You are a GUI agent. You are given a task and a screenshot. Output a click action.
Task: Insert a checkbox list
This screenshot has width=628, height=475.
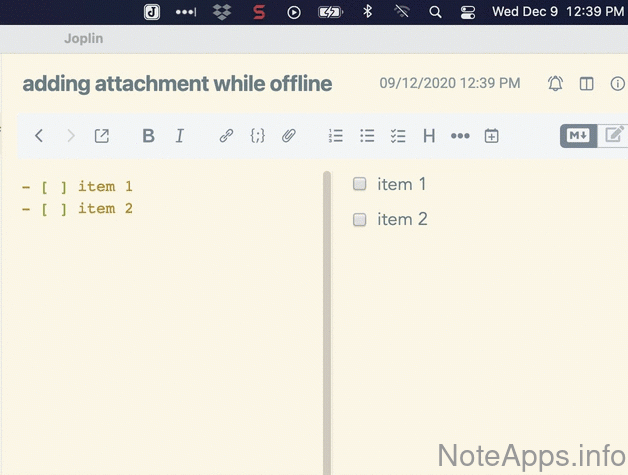click(398, 136)
